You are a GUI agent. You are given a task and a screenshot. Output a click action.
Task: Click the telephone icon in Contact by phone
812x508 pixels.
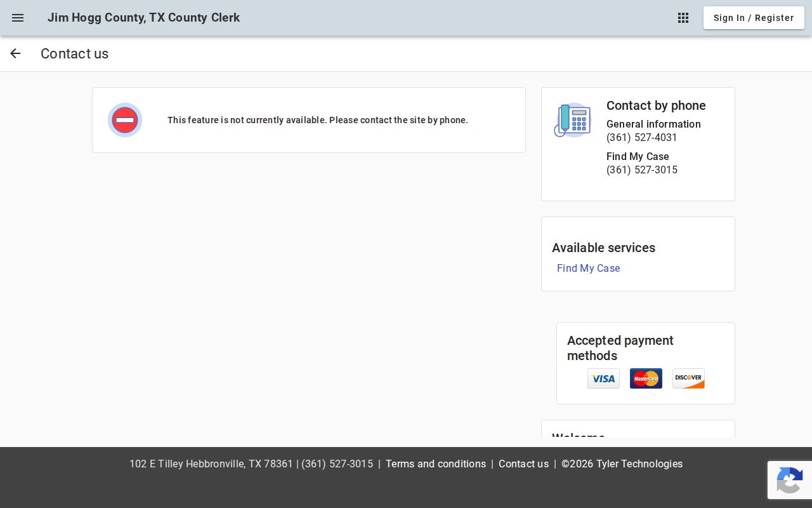(572, 120)
